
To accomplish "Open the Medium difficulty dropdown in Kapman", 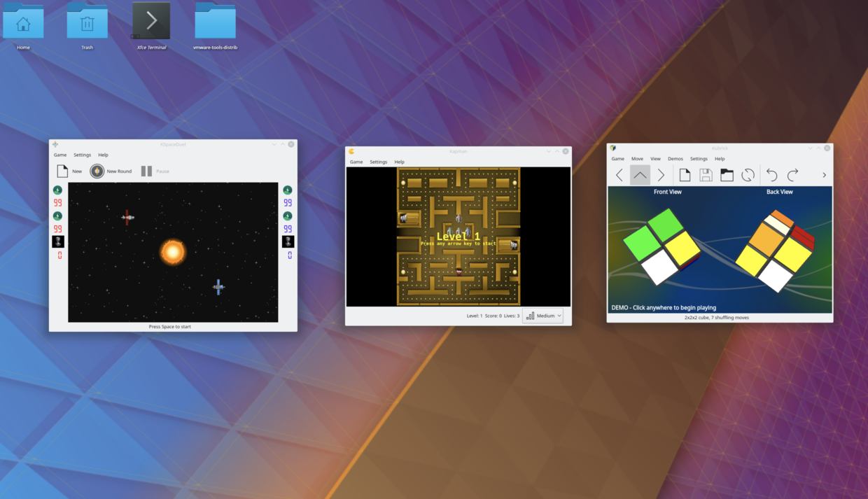I will click(542, 316).
